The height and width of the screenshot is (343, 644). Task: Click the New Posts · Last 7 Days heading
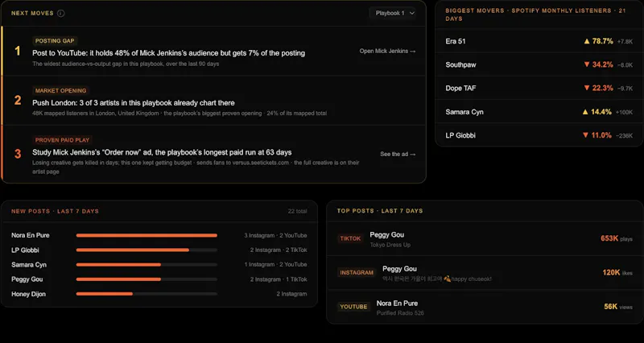point(55,211)
